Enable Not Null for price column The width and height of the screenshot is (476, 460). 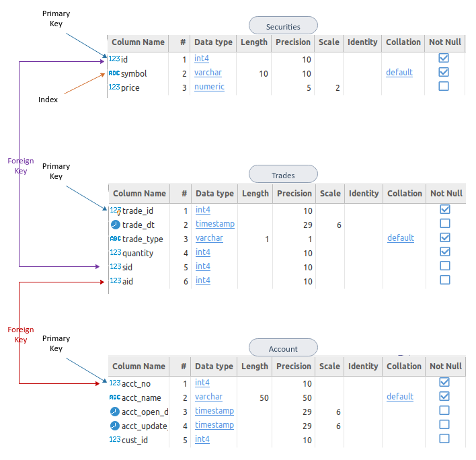[x=444, y=86]
